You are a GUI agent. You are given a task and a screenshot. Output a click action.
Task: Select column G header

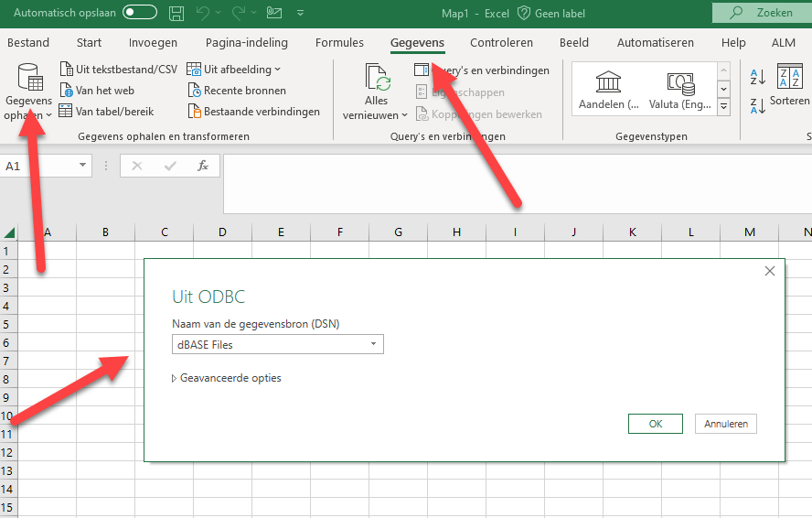(399, 232)
